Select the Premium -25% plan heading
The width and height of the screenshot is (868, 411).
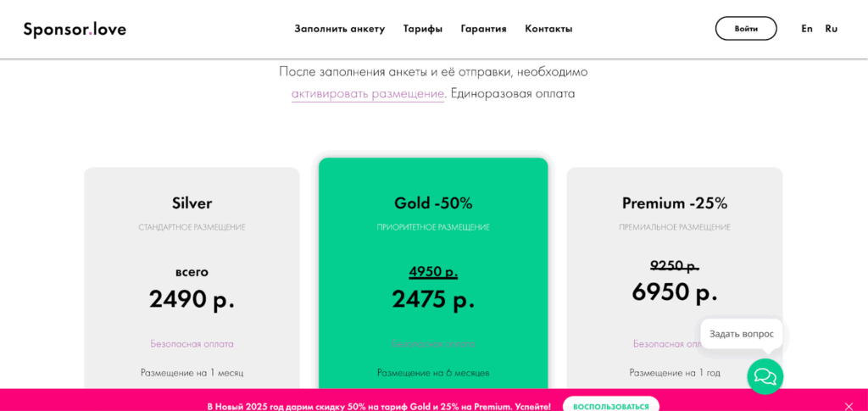coord(675,203)
